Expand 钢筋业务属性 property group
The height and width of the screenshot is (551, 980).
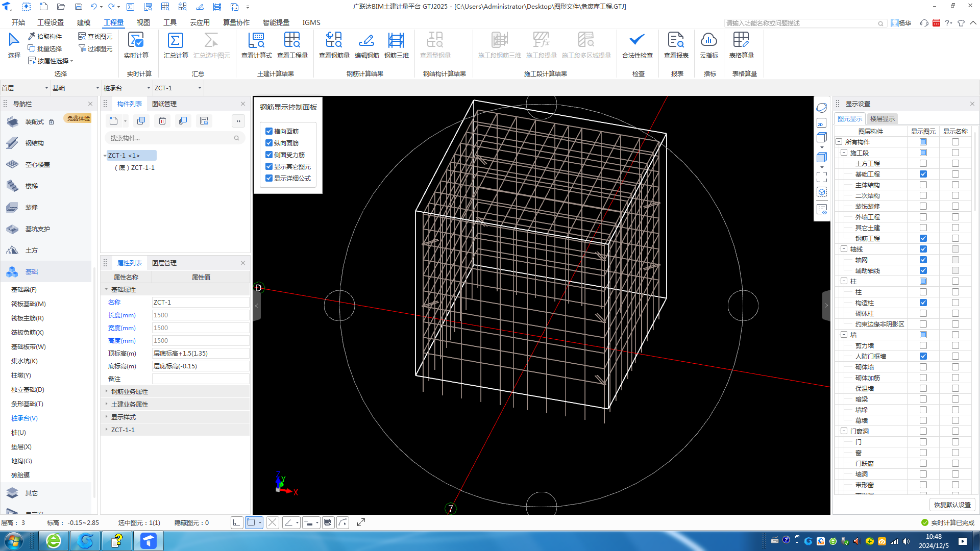tap(107, 391)
